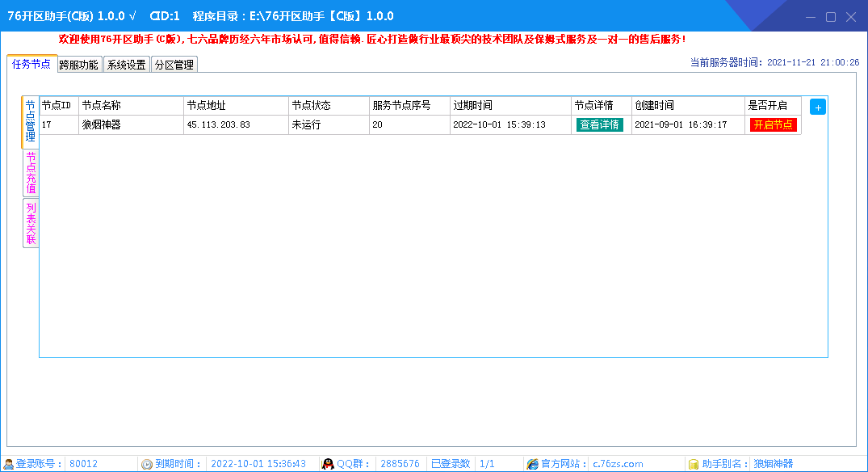Maximize the application window

[x=830, y=16]
